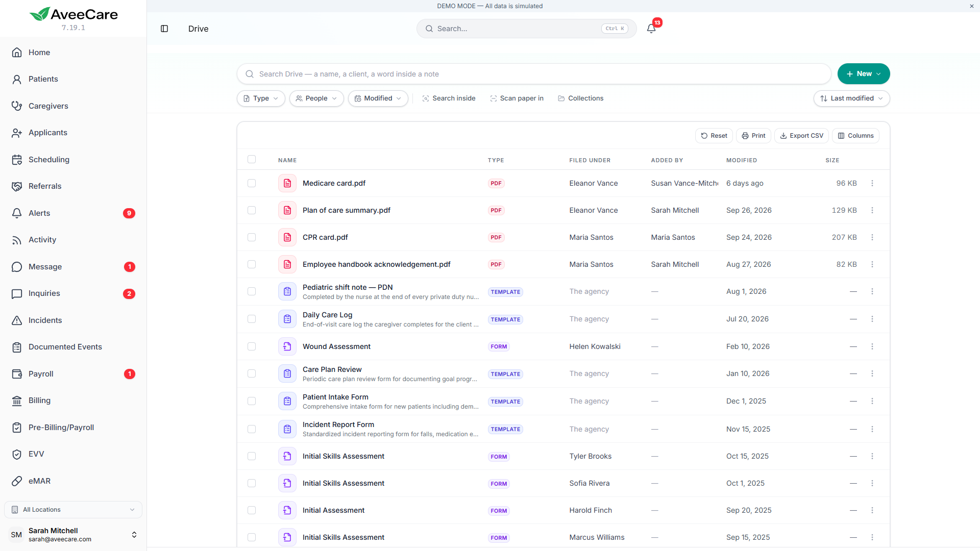Select the Incident Report Form checkbox
The height and width of the screenshot is (551, 980).
pyautogui.click(x=252, y=429)
